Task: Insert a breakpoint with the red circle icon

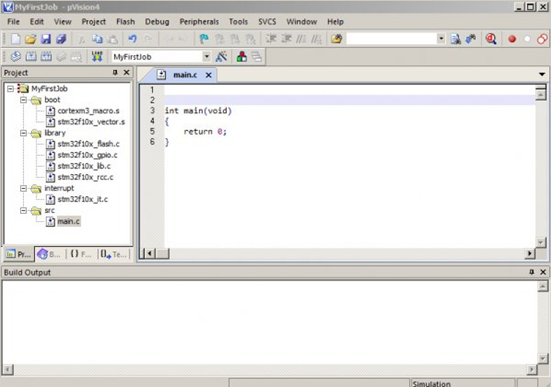Action: coord(512,39)
